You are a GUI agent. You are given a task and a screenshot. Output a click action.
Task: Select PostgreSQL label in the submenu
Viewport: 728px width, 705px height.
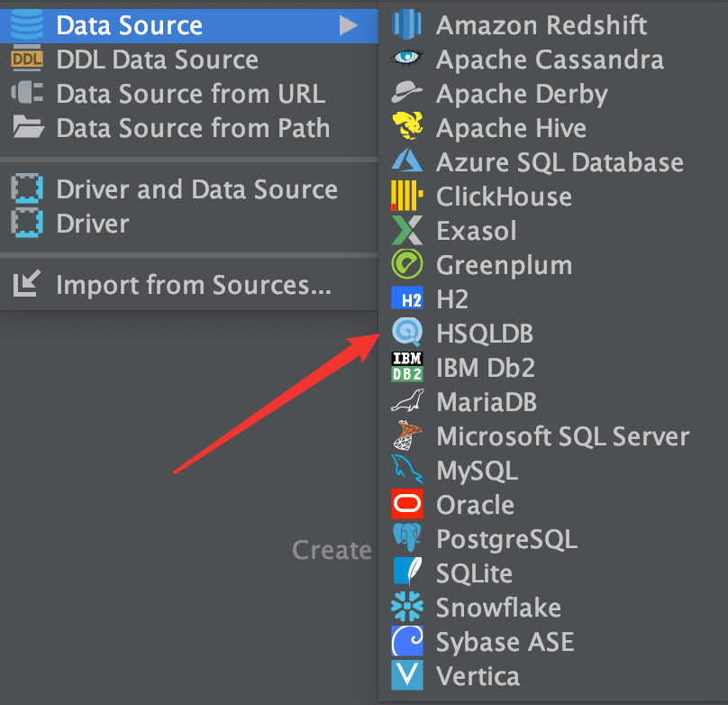point(507,539)
